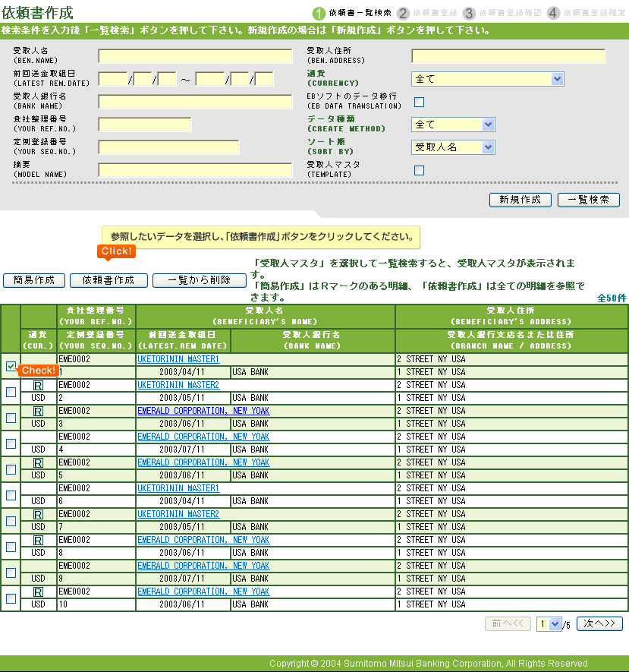This screenshot has width=629, height=672.
Task: Expand the データ種類 (Create Method) dropdown
Action: tap(453, 125)
